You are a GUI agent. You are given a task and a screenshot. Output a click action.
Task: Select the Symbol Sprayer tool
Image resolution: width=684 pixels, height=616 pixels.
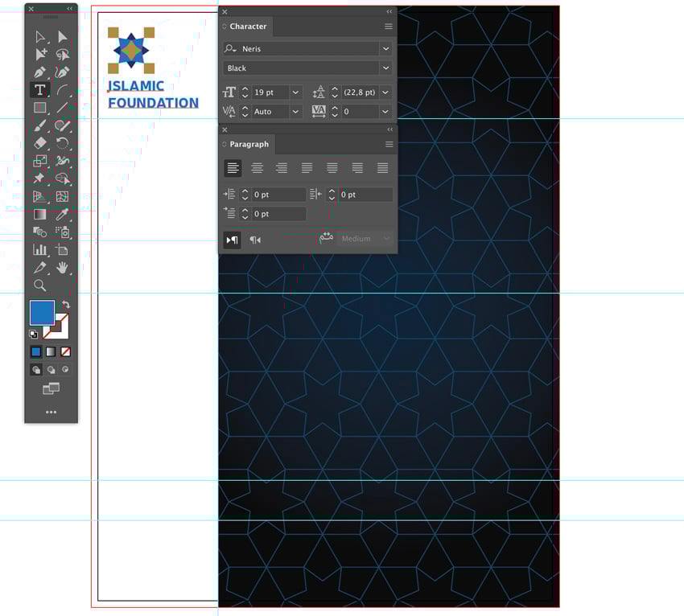(x=63, y=232)
